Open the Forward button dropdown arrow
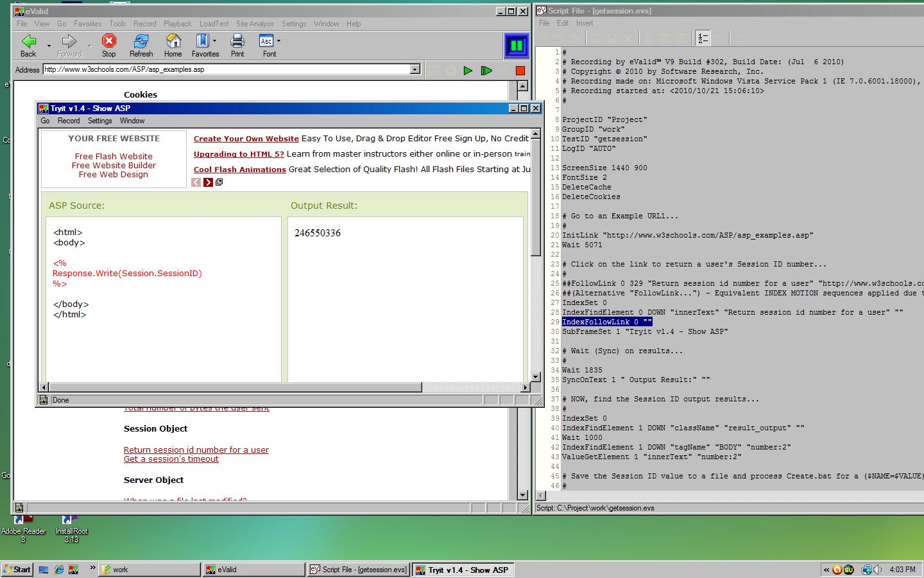924x578 pixels. (x=89, y=46)
